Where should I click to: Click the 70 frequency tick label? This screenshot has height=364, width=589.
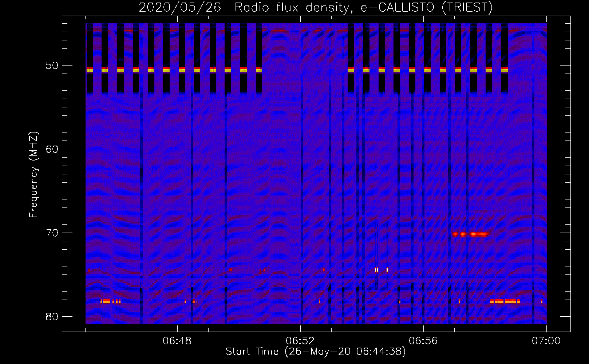coord(52,233)
